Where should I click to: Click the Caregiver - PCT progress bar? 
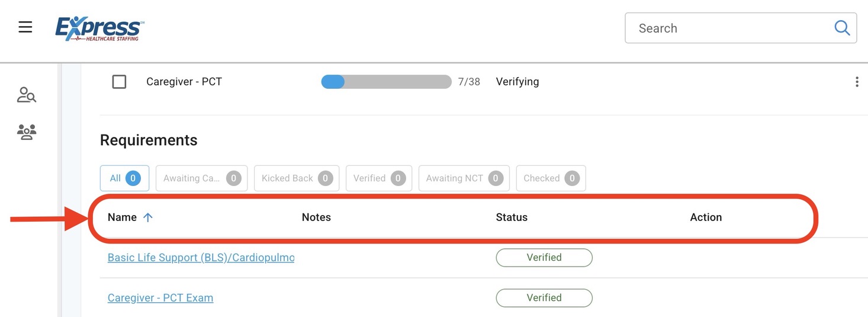386,82
